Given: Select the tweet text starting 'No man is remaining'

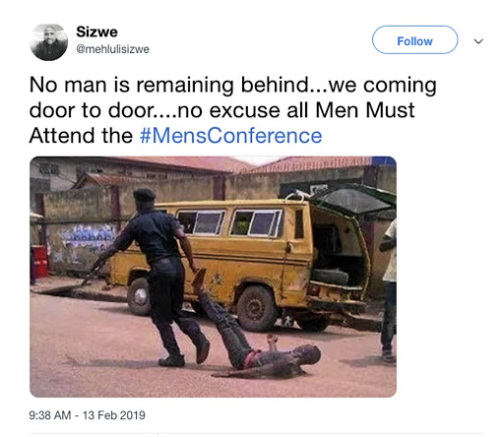Looking at the screenshot, I should coord(233,110).
